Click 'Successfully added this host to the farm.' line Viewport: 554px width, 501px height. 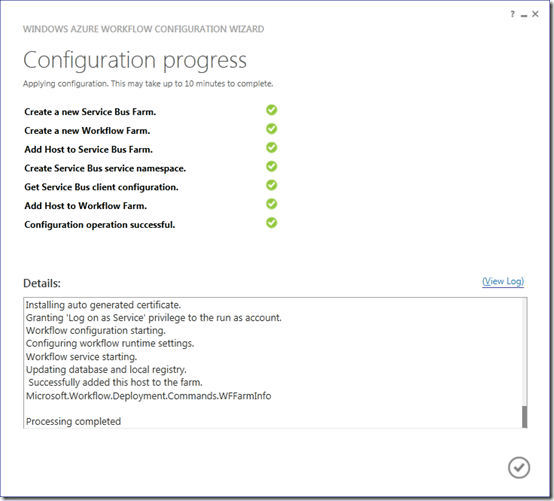coord(115,383)
